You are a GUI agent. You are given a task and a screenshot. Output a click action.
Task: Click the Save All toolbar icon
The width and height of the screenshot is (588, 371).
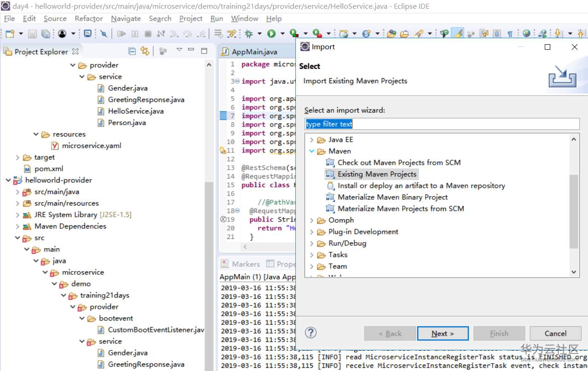click(x=46, y=34)
